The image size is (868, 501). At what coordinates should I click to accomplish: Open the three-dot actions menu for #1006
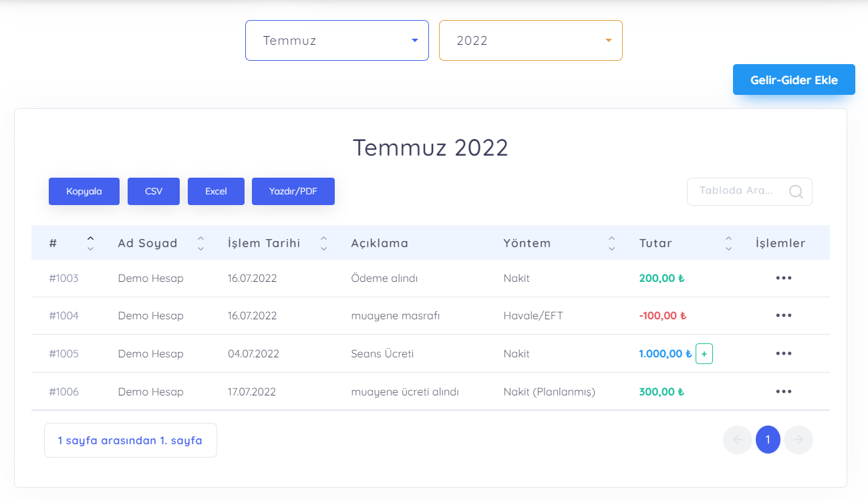coord(783,391)
